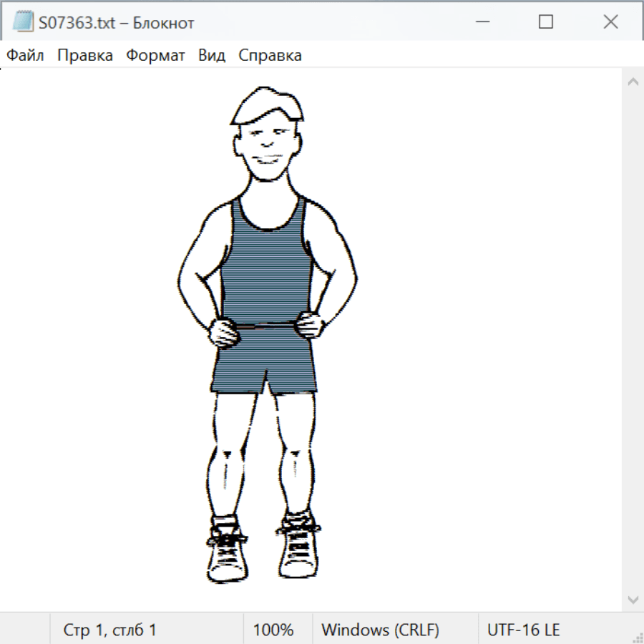
Task: Click the Notepad icon in the title bar
Action: pos(23,22)
